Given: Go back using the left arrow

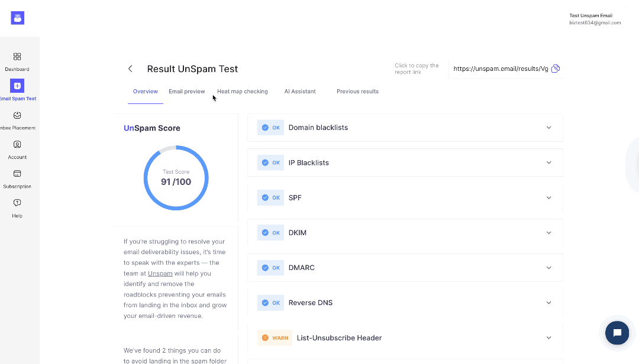Looking at the screenshot, I should click(x=130, y=69).
